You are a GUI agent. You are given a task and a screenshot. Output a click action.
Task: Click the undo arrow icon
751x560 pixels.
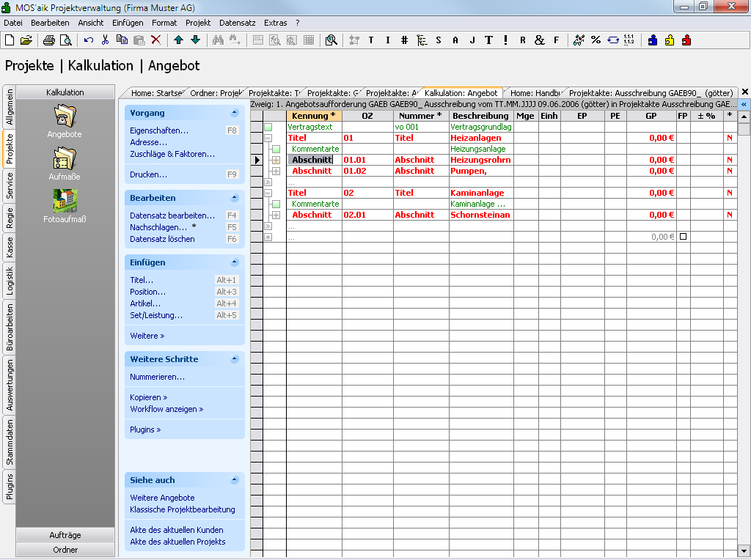tap(89, 40)
